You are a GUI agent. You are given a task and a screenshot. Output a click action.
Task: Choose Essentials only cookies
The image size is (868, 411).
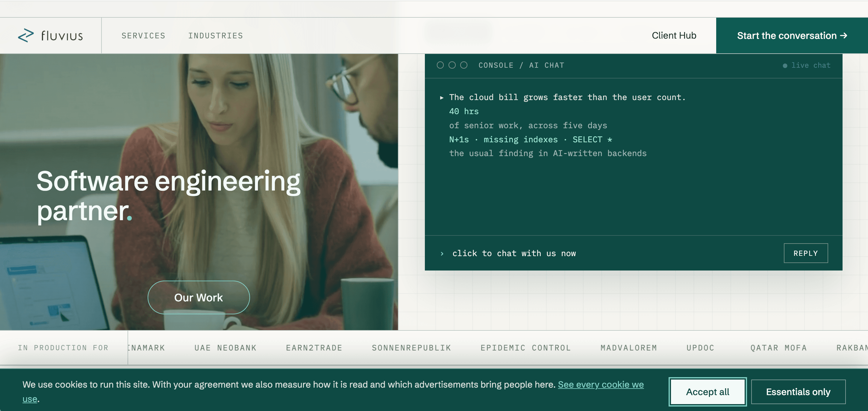(x=798, y=392)
